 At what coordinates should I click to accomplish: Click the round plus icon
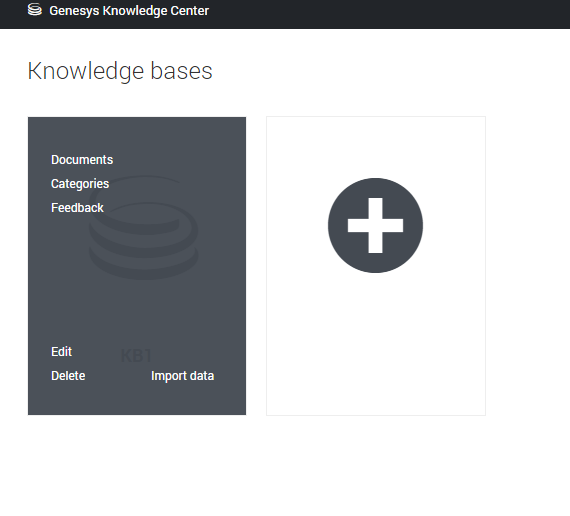[x=376, y=225]
